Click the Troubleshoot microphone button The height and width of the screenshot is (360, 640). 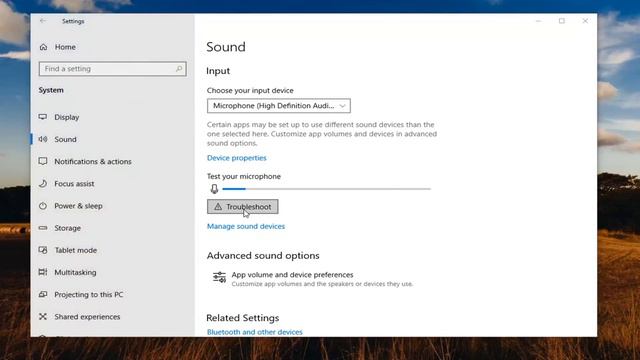coord(243,207)
